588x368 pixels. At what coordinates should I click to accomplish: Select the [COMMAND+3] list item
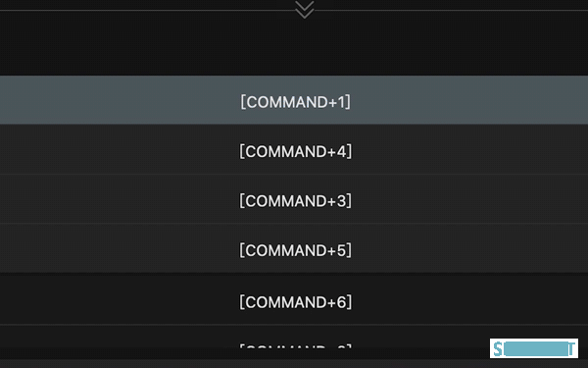click(294, 199)
